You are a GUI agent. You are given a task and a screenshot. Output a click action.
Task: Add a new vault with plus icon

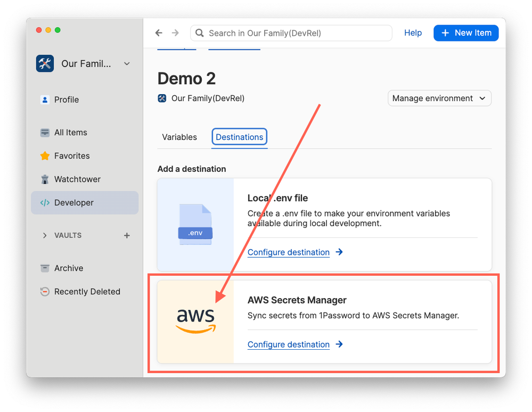click(x=127, y=235)
